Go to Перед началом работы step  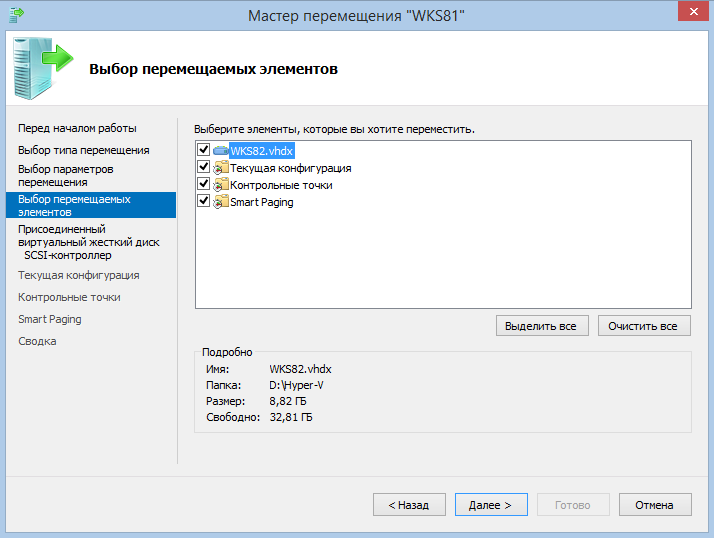point(77,128)
